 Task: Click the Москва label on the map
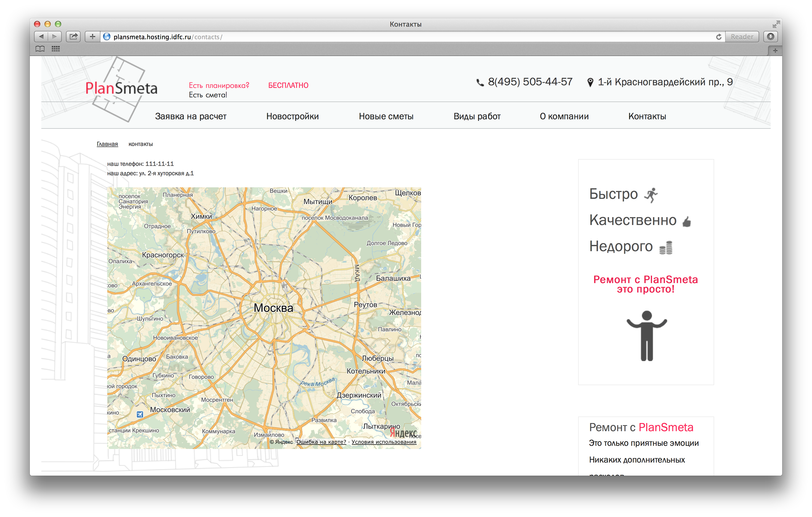pyautogui.click(x=273, y=308)
